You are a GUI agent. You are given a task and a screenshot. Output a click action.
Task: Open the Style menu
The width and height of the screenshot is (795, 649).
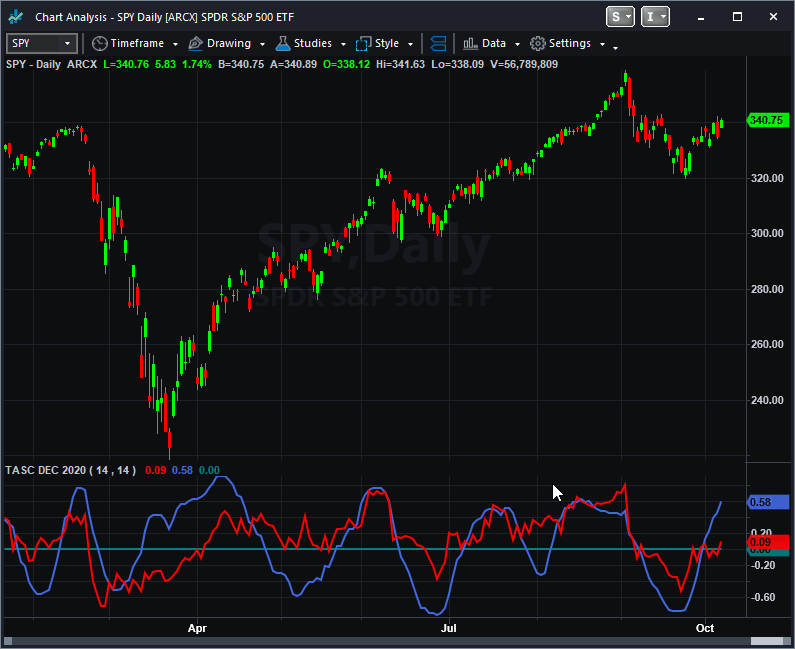[x=387, y=44]
